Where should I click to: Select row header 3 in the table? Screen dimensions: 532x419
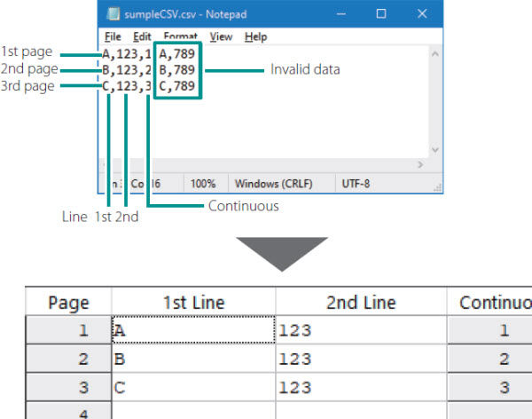[x=68, y=386]
